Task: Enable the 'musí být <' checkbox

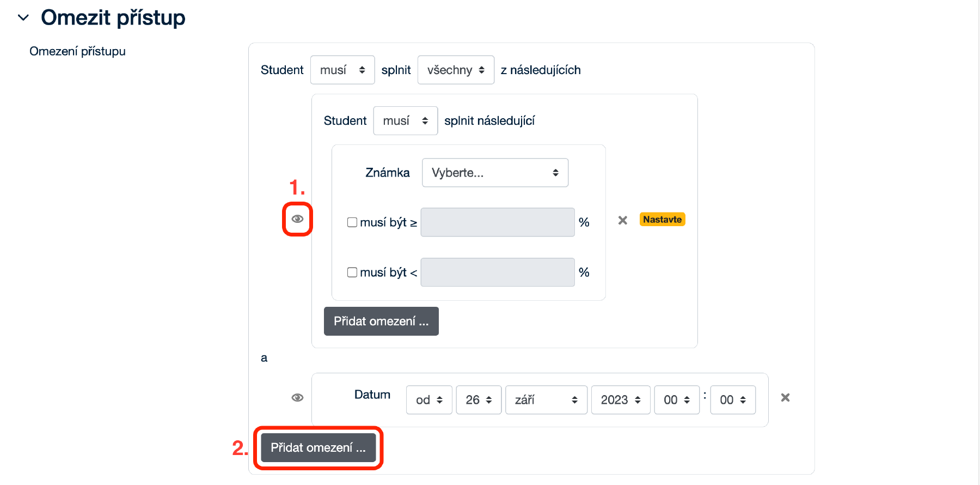Action: 352,272
